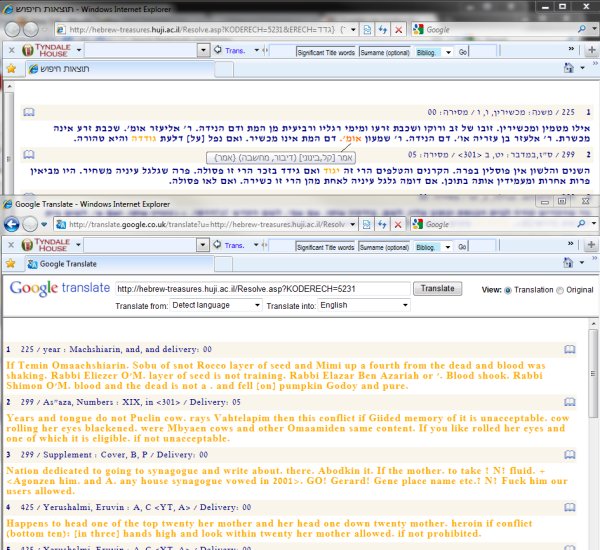Open Translate from language dropdown
The width and height of the screenshot is (600, 550).
[216, 305]
